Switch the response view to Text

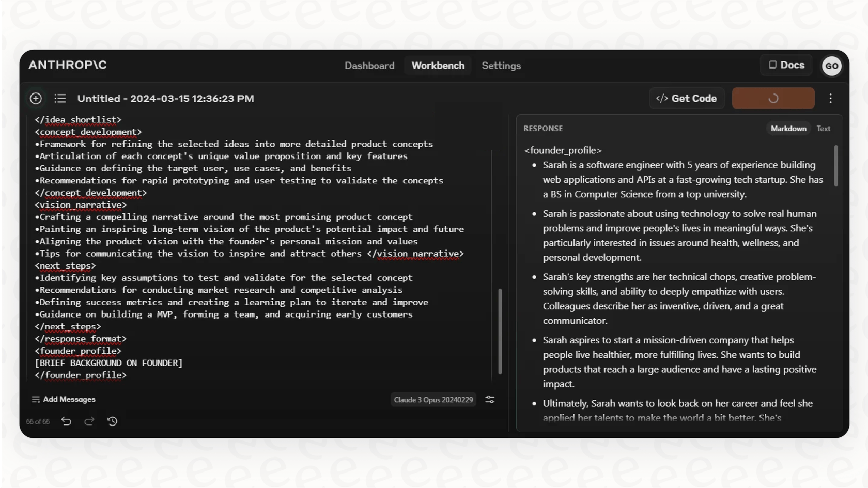(824, 128)
